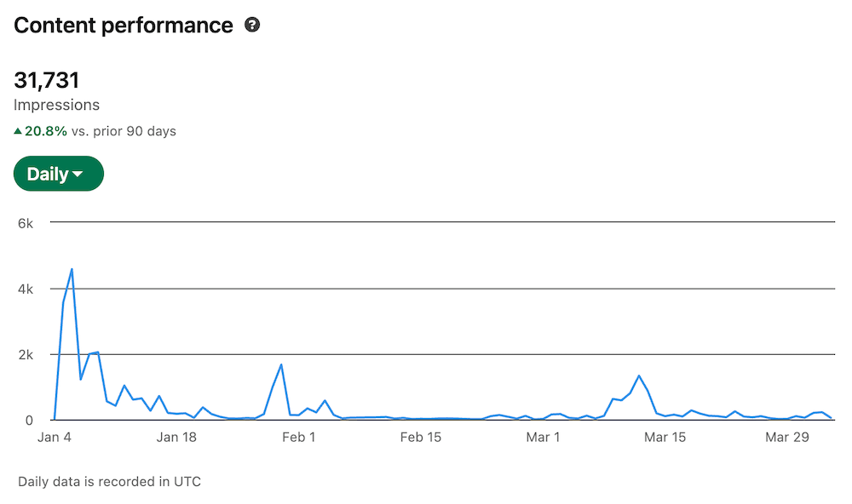Click the Impressions metric label
Screen dimensions: 852x504
point(56,105)
